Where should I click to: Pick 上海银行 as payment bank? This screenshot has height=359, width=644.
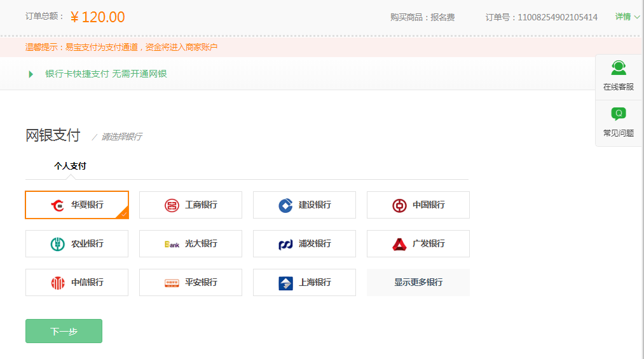tap(305, 282)
